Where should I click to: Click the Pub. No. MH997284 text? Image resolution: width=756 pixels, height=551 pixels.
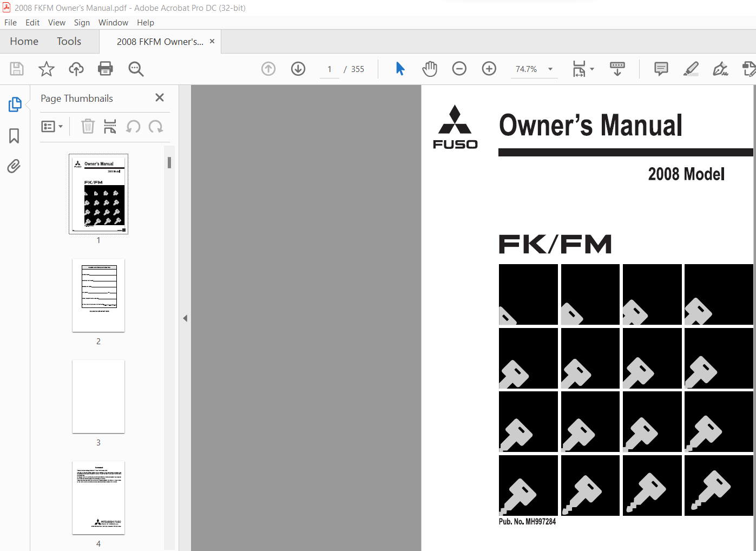pos(527,522)
